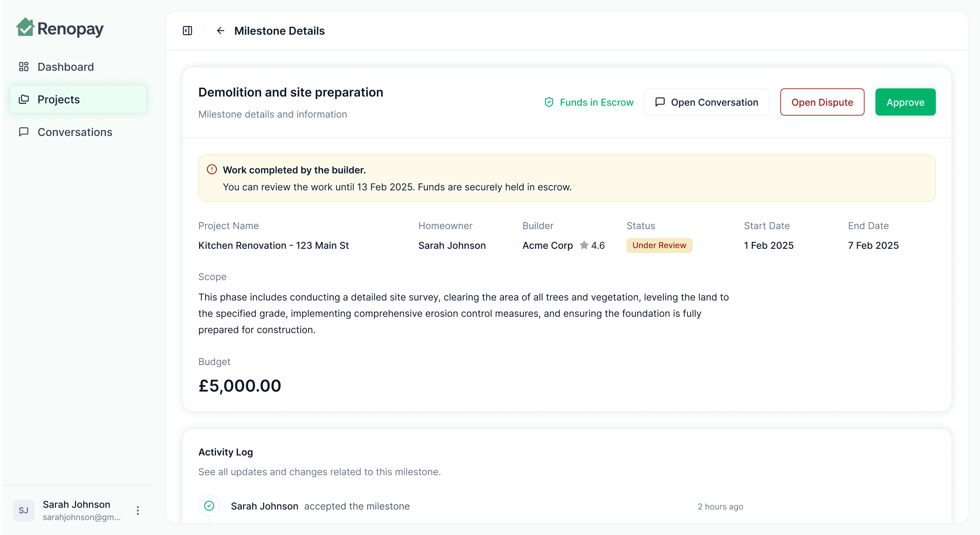
Task: Approve the milestone
Action: [x=905, y=102]
